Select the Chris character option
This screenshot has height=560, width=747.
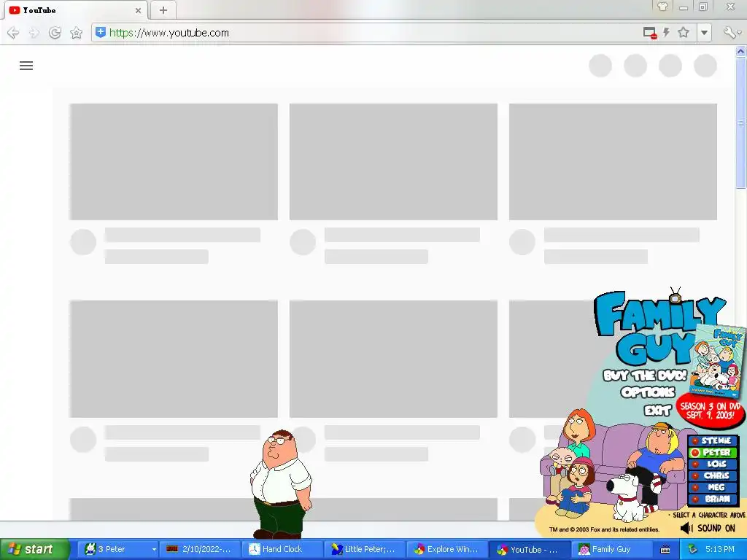(713, 475)
